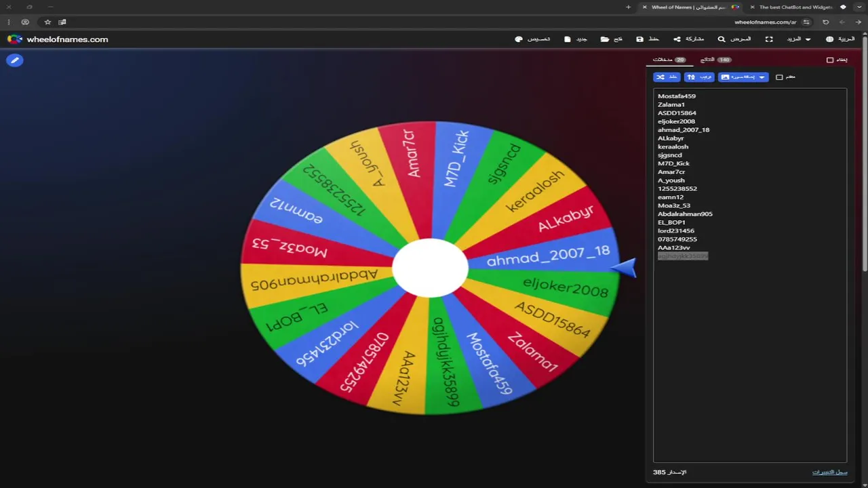Select the Wheel of Names browser tab
868x488 pixels.
[x=692, y=7]
